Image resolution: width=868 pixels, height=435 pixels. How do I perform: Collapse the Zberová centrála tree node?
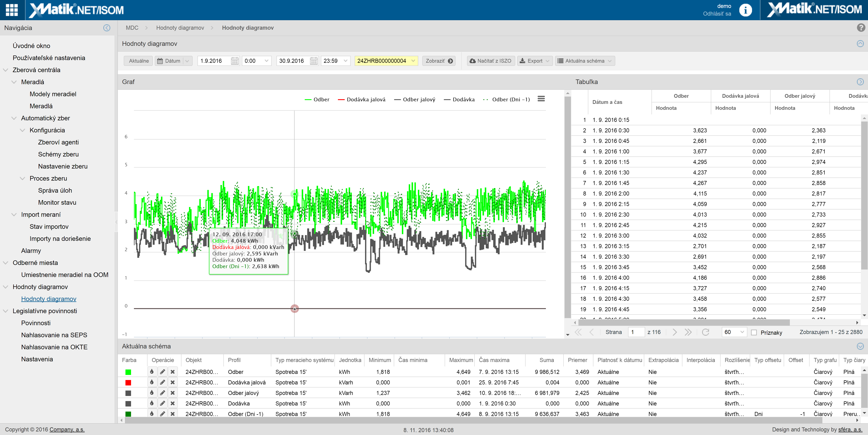[x=5, y=70]
